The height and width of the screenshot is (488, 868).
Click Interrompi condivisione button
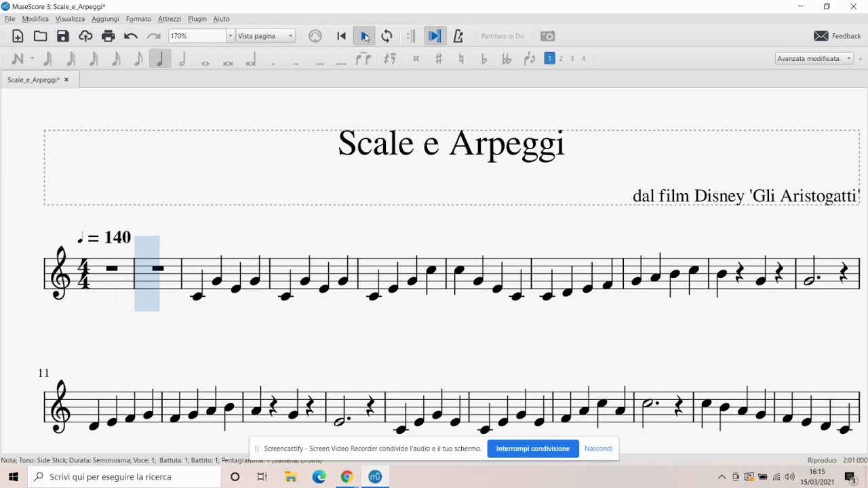pos(533,449)
